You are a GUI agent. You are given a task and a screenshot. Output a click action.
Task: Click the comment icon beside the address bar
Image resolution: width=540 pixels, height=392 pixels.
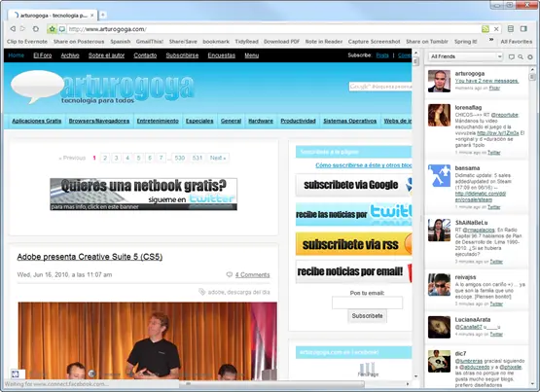coord(62,29)
